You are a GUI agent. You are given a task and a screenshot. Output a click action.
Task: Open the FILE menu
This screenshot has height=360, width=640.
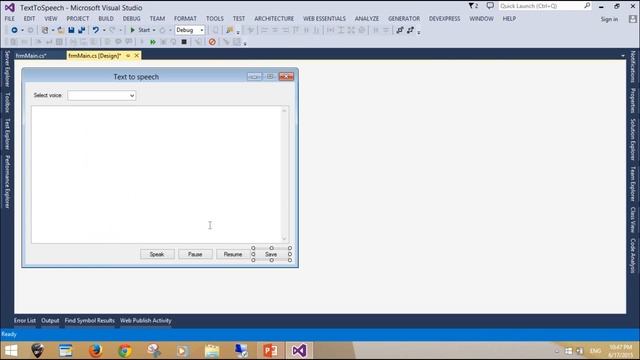10,19
